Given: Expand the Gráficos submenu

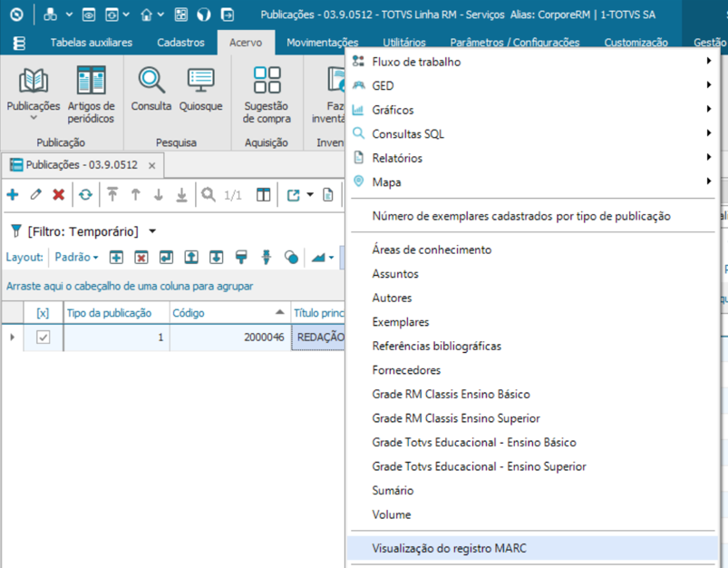Looking at the screenshot, I should point(709,109).
